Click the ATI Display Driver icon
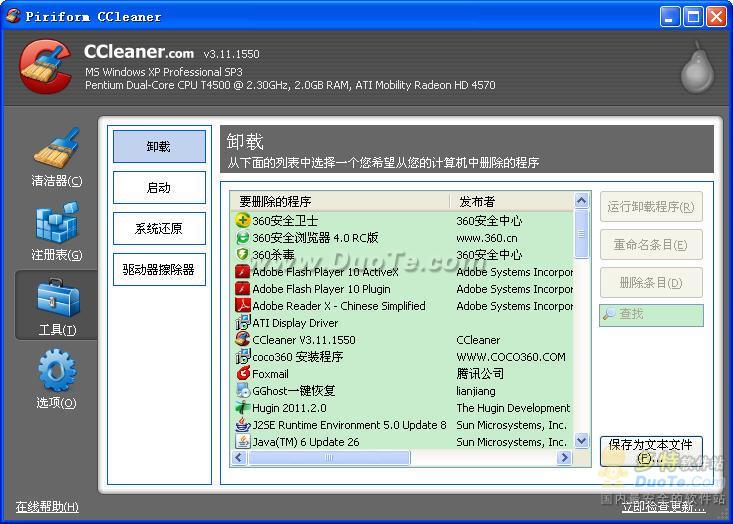Image resolution: width=733 pixels, height=524 pixels. tap(242, 323)
